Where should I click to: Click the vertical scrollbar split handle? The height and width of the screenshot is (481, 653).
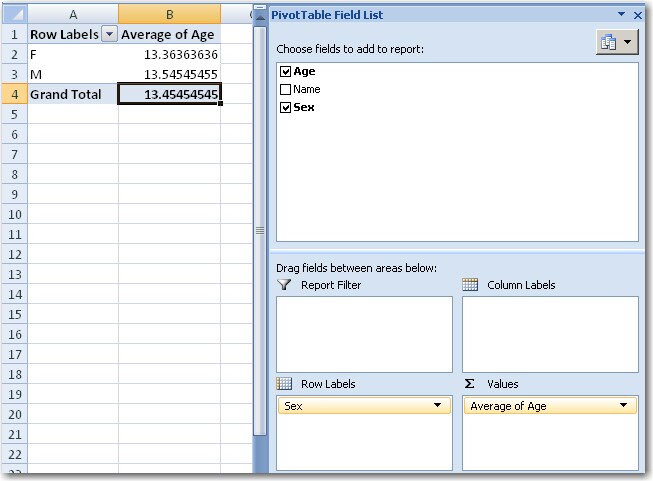[x=260, y=230]
